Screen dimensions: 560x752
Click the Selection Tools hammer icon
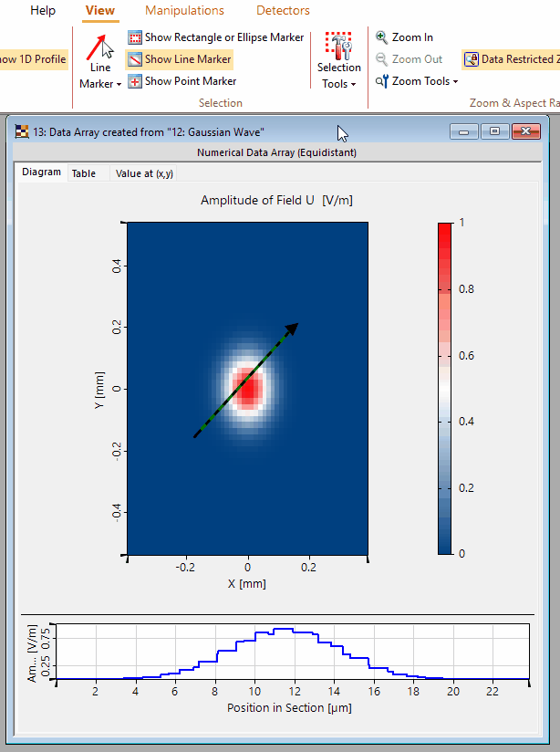[339, 46]
